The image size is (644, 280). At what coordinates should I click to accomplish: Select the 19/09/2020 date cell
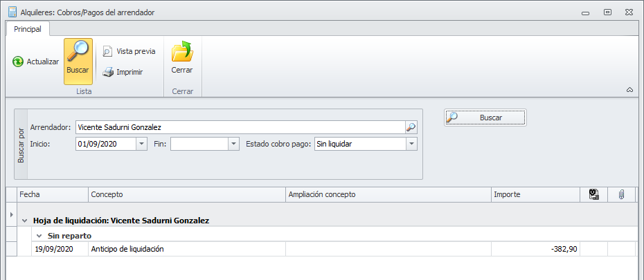click(60, 249)
